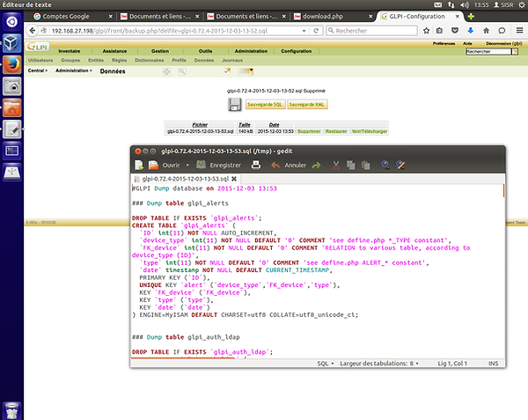Open the GLPI Assistance menu
528x420 pixels.
(x=114, y=51)
